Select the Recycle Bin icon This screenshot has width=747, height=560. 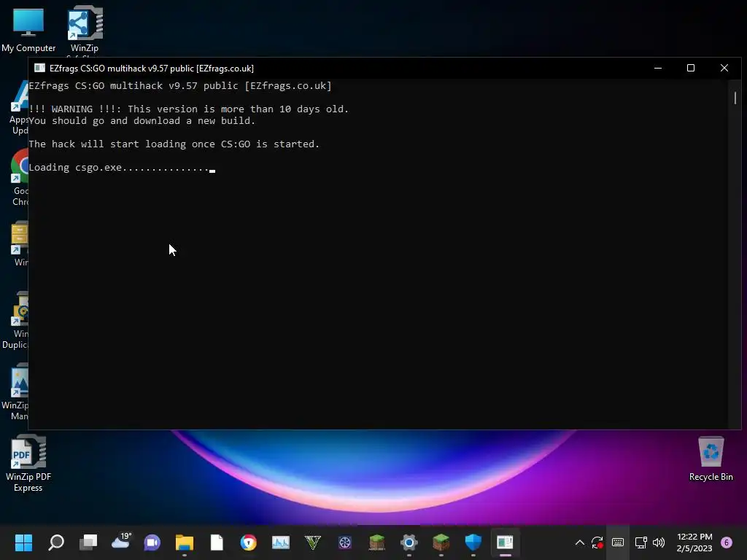point(711,459)
